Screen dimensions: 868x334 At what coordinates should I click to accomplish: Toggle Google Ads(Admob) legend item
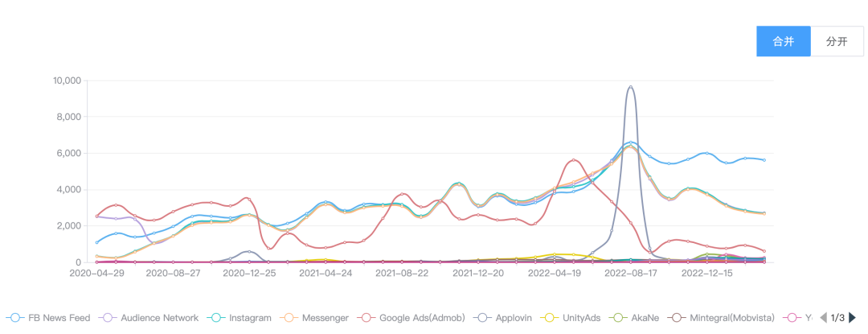pos(409,318)
